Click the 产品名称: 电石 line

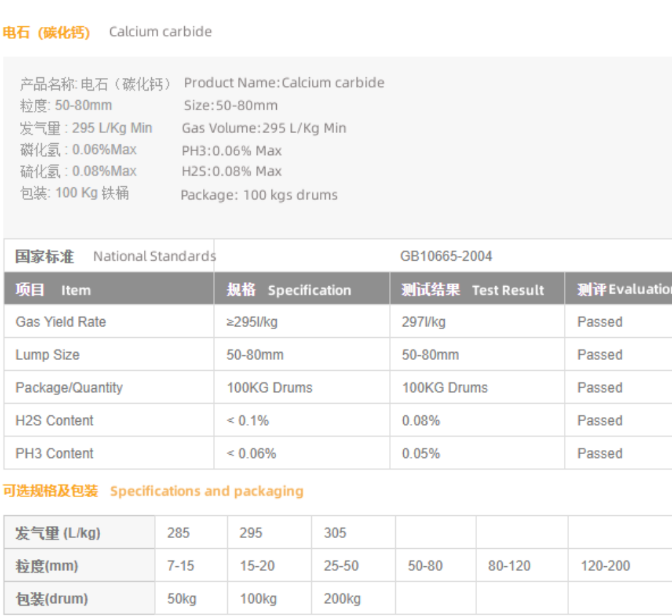tap(95, 84)
